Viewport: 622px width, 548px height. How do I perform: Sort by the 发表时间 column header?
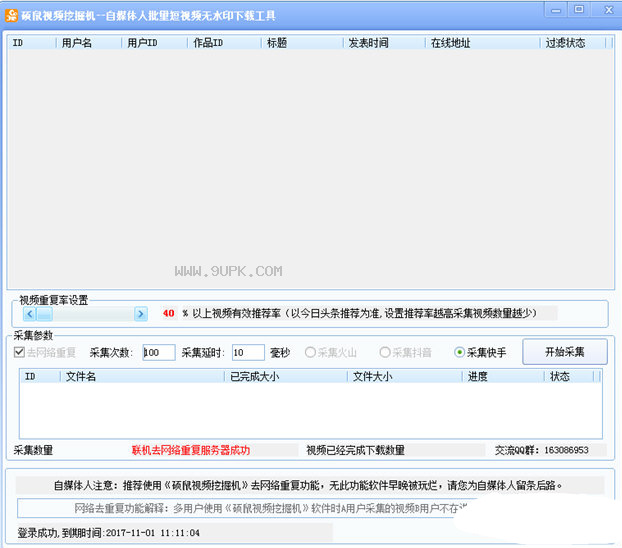click(384, 42)
